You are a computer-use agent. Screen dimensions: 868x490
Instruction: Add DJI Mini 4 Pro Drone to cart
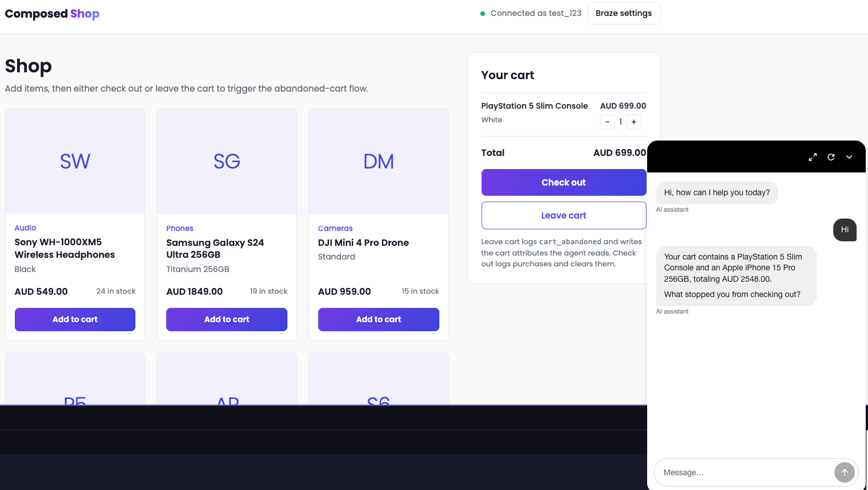(379, 319)
